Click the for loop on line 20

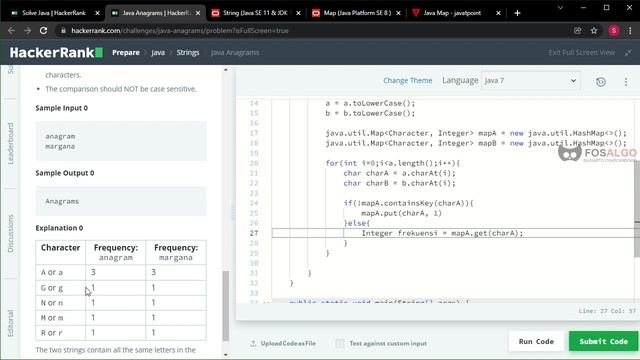click(x=393, y=163)
